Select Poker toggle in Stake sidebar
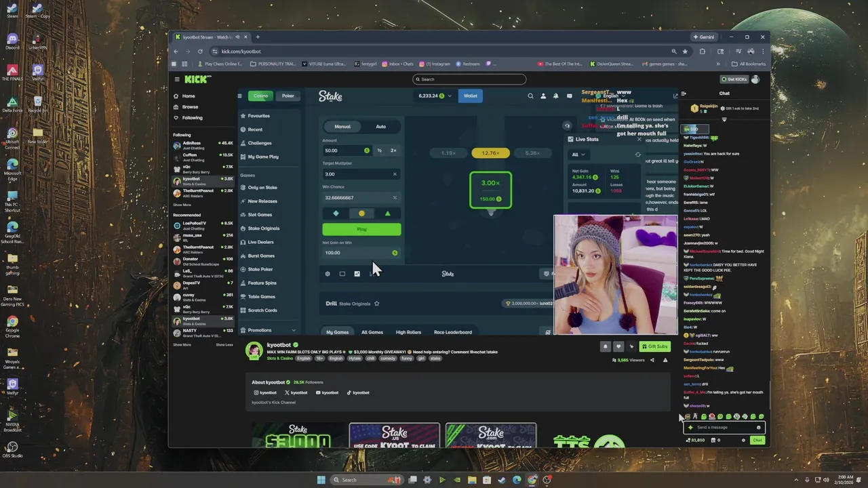 pyautogui.click(x=288, y=96)
